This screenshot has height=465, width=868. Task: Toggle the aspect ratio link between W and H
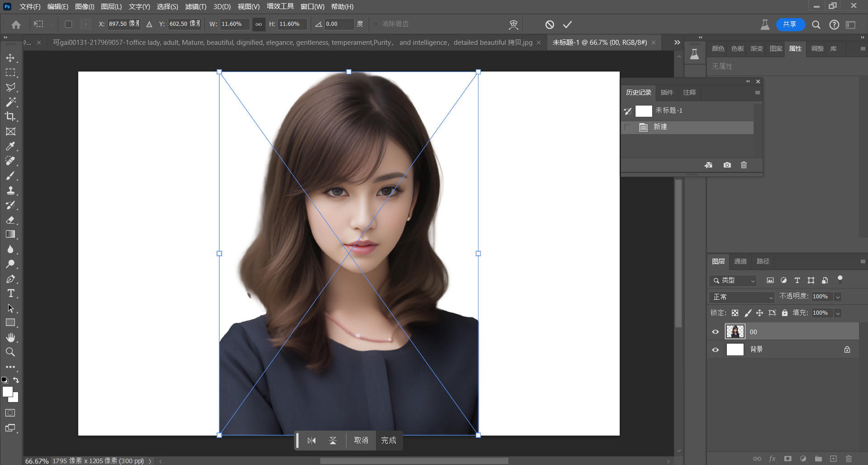click(259, 24)
